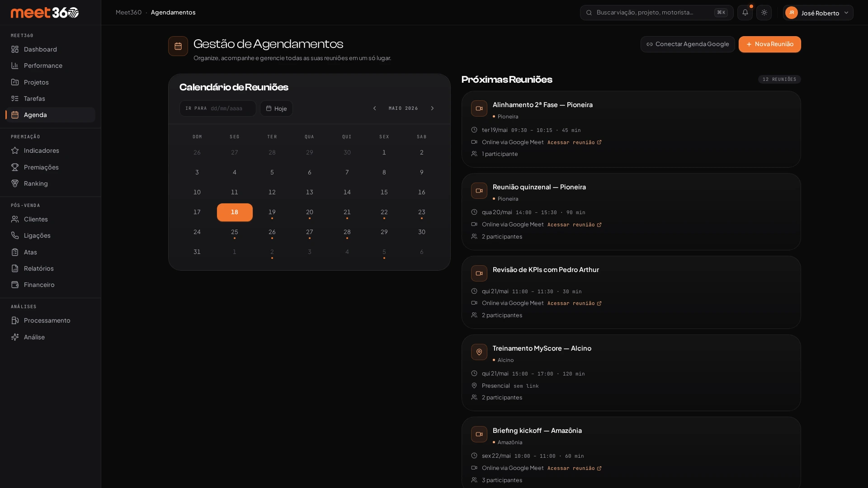Go to Projetos section
The image size is (868, 488).
click(51, 82)
